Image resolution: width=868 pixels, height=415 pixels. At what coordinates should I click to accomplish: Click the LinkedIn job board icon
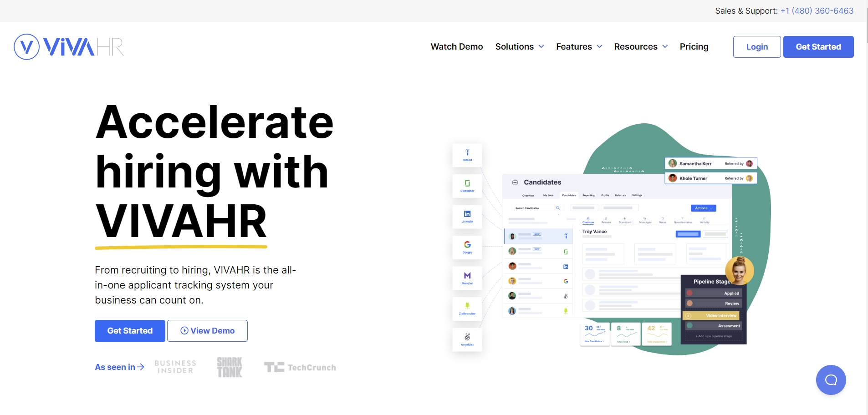point(467,217)
